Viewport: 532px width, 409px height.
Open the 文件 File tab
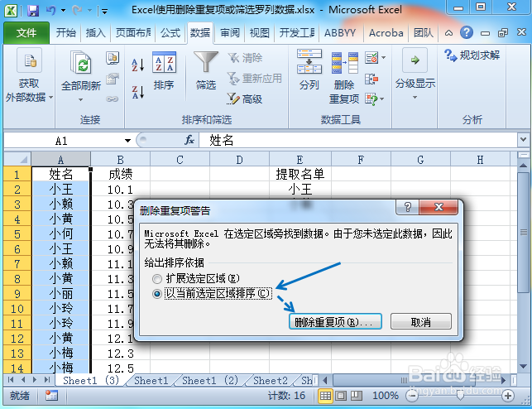coord(26,33)
